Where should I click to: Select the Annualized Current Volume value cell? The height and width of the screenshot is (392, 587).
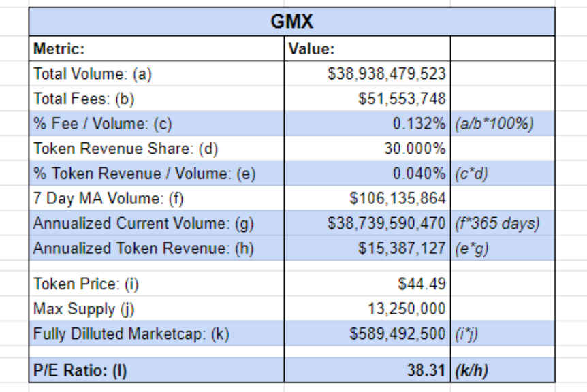click(386, 223)
